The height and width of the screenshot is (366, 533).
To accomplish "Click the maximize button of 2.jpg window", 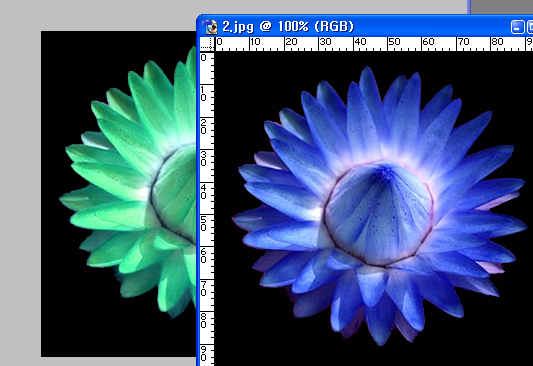I will click(x=530, y=27).
